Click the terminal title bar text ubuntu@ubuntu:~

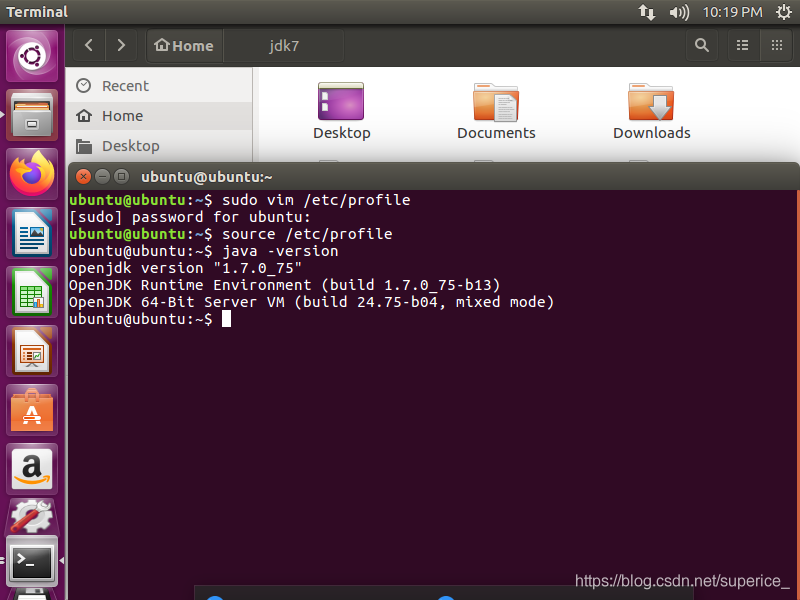207,177
